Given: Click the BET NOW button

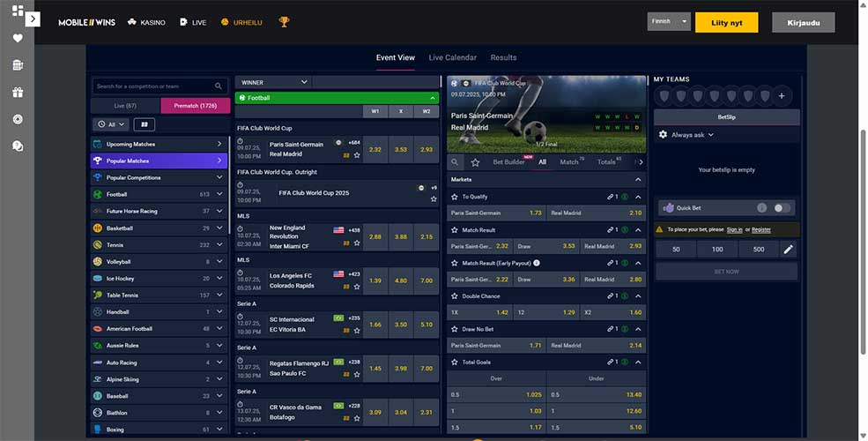Looking at the screenshot, I should pyautogui.click(x=726, y=272).
